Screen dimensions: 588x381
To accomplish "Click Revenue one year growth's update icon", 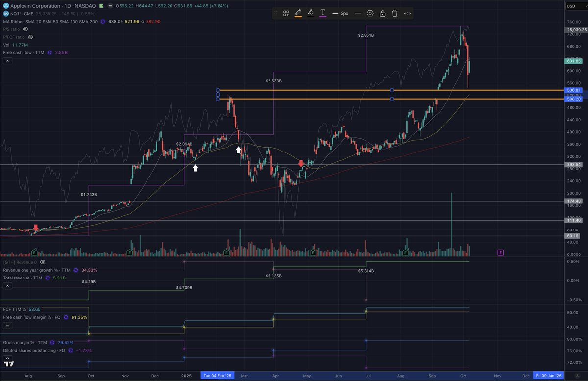I will coord(76,270).
